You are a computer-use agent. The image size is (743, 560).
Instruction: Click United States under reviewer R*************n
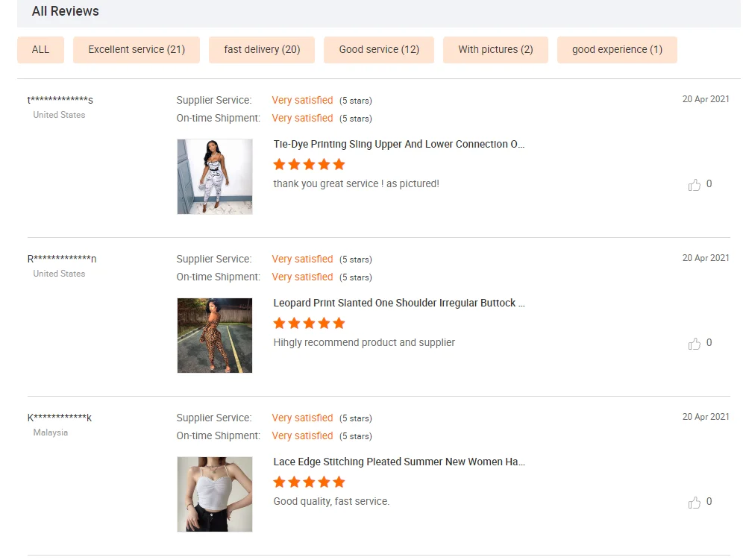(59, 274)
